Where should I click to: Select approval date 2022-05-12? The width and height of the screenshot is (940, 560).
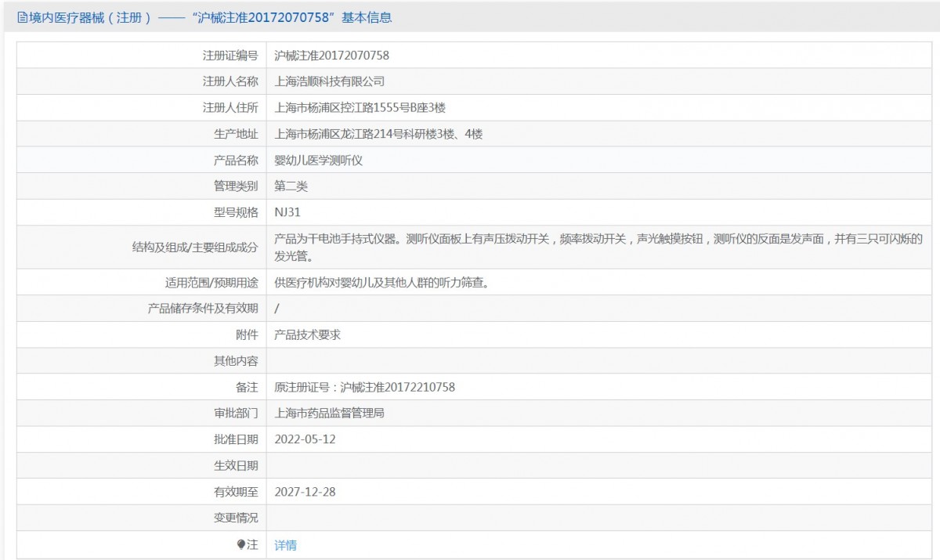[305, 439]
